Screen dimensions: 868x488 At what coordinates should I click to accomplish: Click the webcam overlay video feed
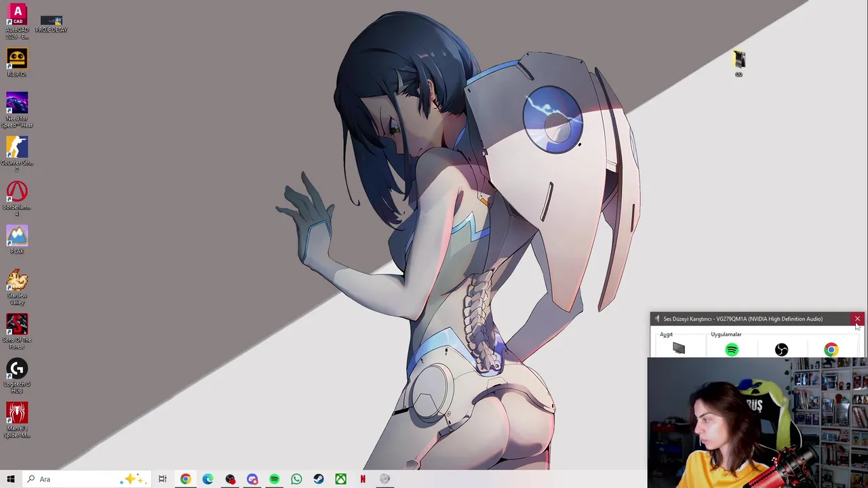tap(757, 423)
